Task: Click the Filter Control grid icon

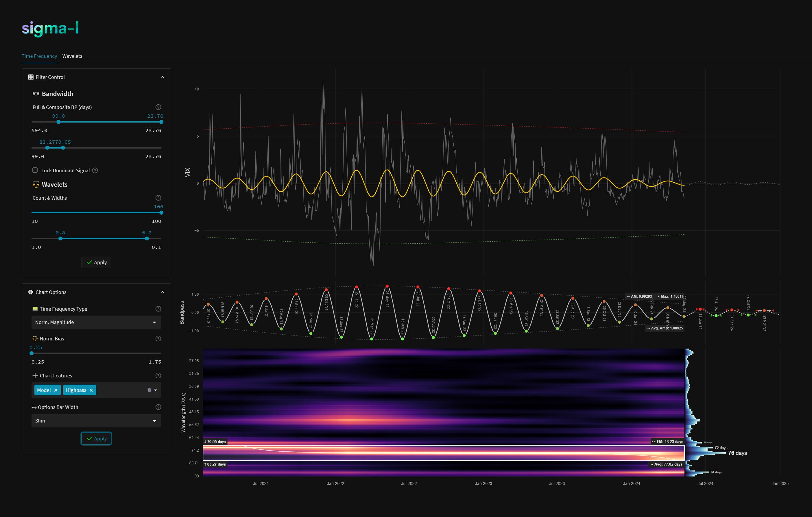Action: 31,77
